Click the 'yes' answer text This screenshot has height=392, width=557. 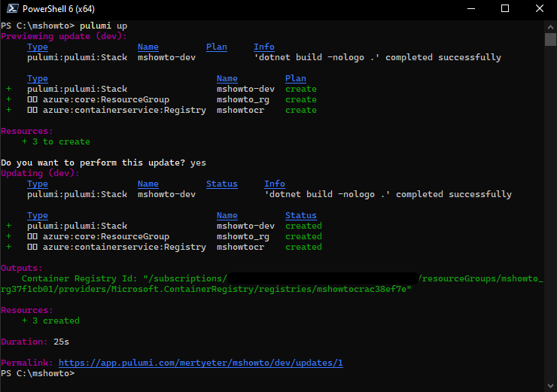click(198, 163)
